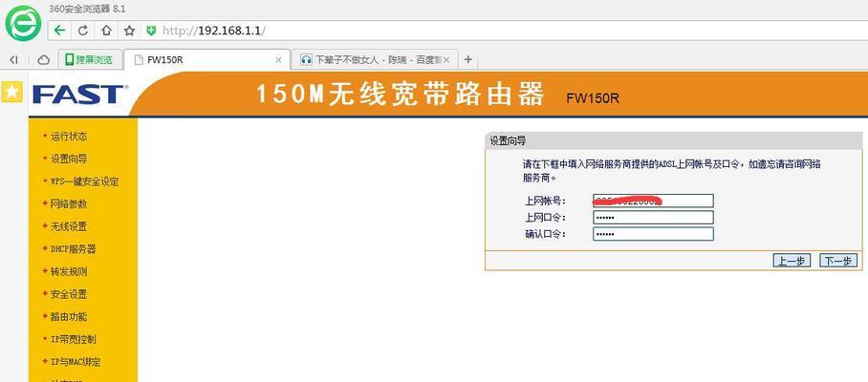Click 150M无线宽带路由器 banner heading

[x=401, y=95]
